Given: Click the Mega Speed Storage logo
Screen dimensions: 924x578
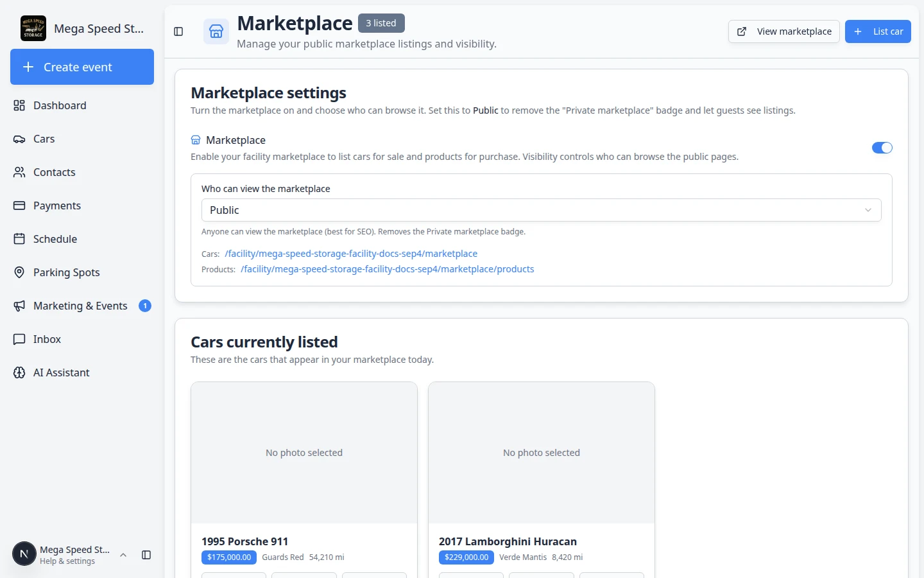Looking at the screenshot, I should pos(33,28).
